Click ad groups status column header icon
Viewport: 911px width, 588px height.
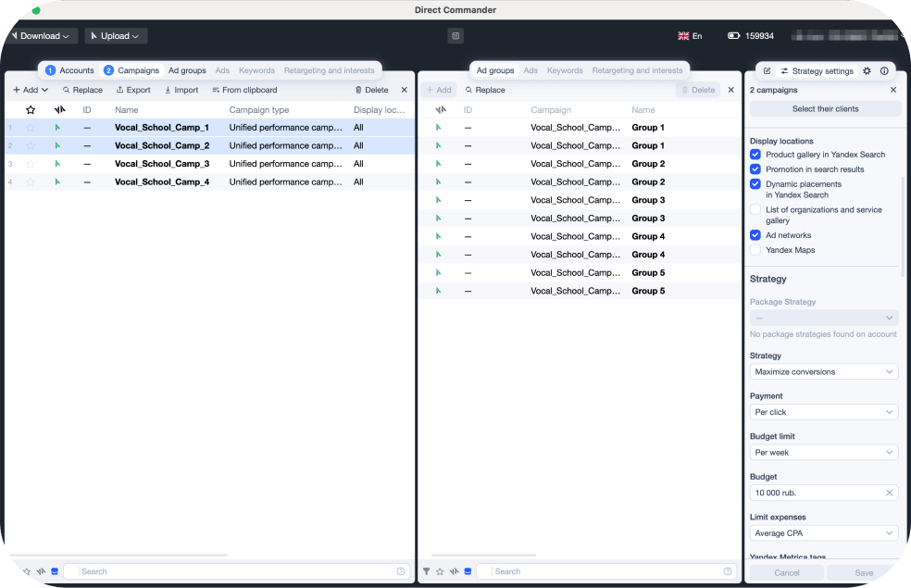441,110
